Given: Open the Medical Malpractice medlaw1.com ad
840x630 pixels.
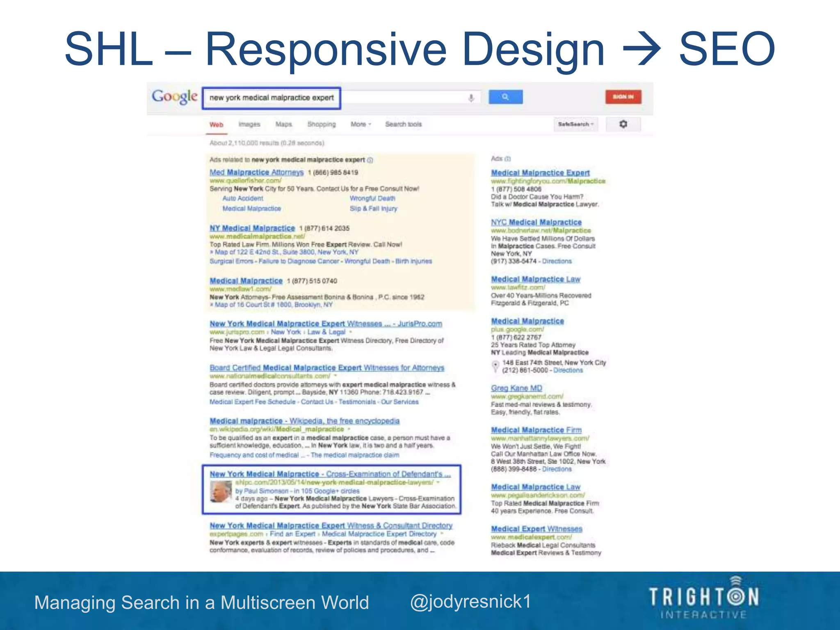Looking at the screenshot, I should point(246,281).
